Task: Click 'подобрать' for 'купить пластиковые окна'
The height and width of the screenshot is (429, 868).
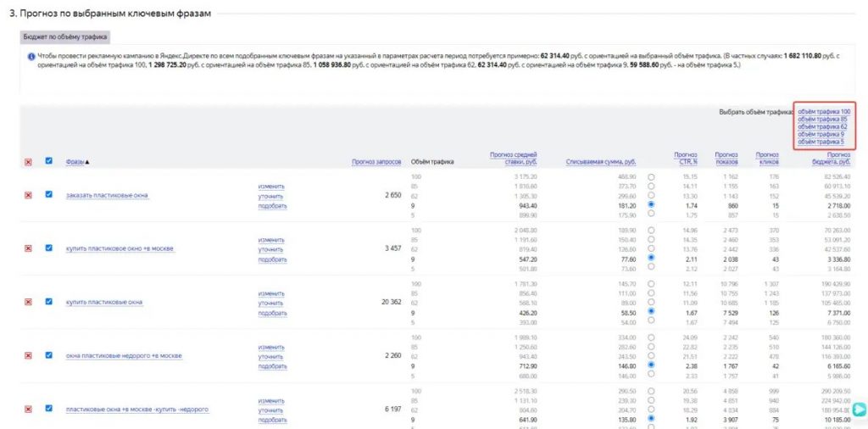Action: (272, 313)
